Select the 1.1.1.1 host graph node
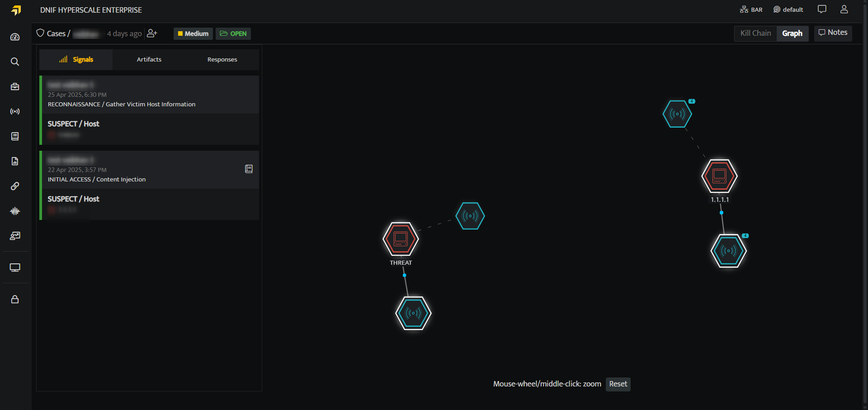 [719, 176]
